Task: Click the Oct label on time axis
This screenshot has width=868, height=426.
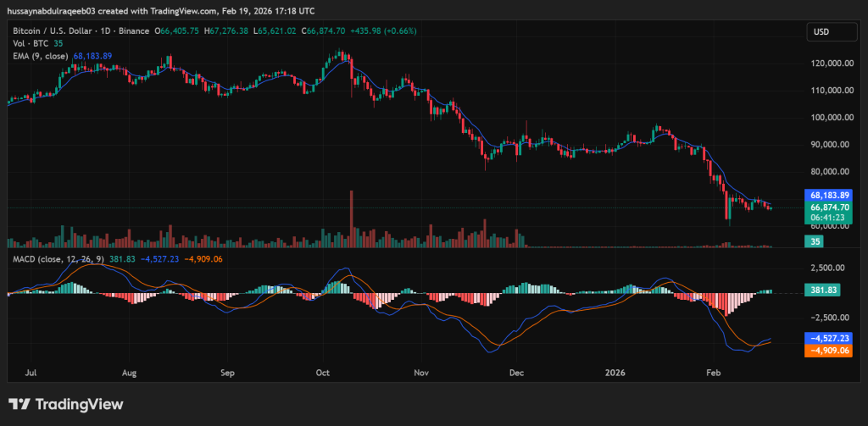Action: [x=322, y=372]
